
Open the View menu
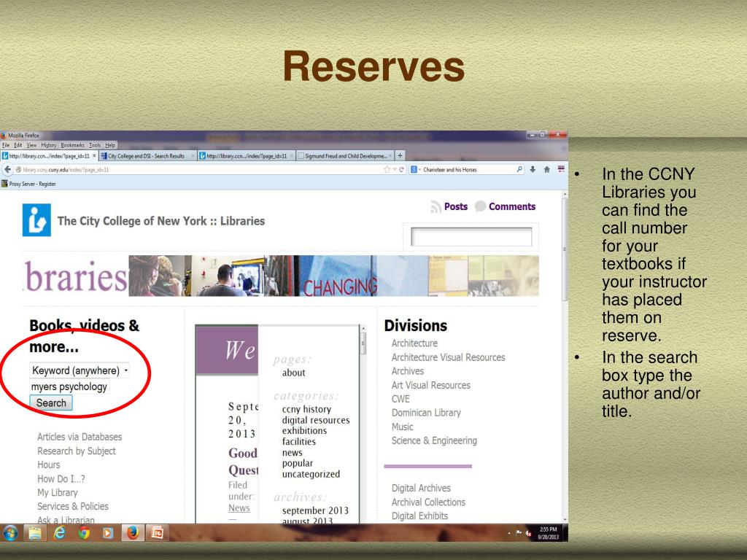[x=31, y=145]
